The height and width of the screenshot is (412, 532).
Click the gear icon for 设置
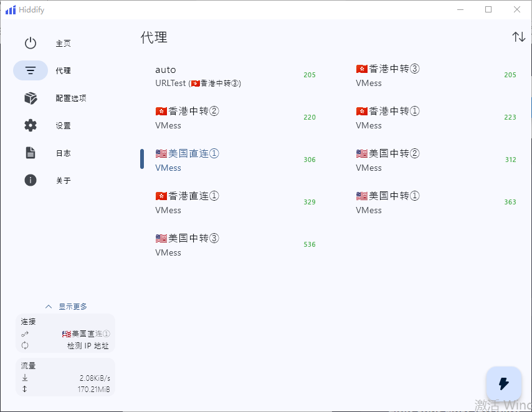pos(31,125)
